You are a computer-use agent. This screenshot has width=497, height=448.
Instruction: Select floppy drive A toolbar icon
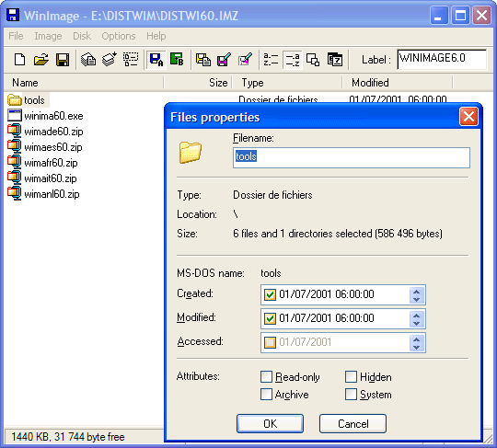156,60
